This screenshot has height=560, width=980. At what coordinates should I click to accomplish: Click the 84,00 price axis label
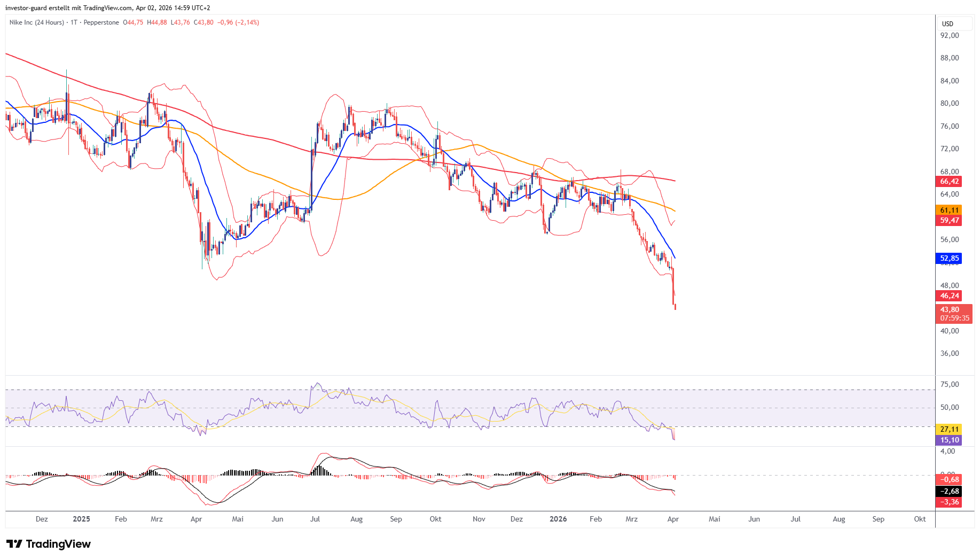coord(950,81)
